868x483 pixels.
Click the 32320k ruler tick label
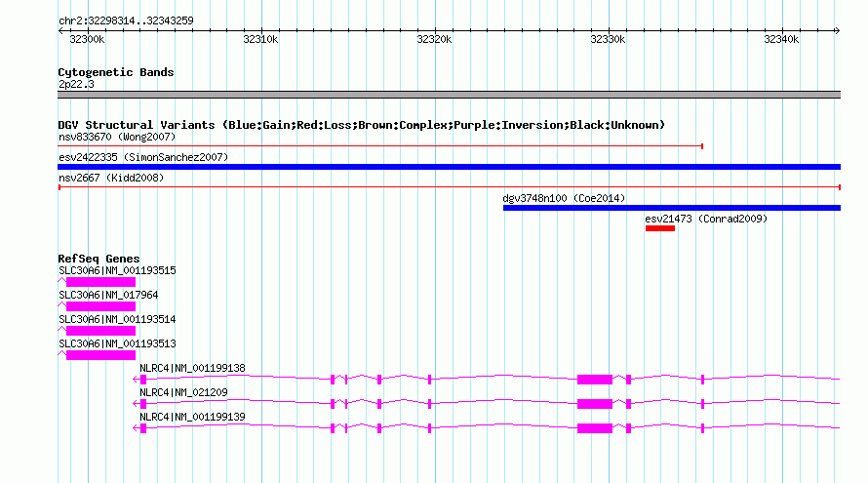pos(434,39)
